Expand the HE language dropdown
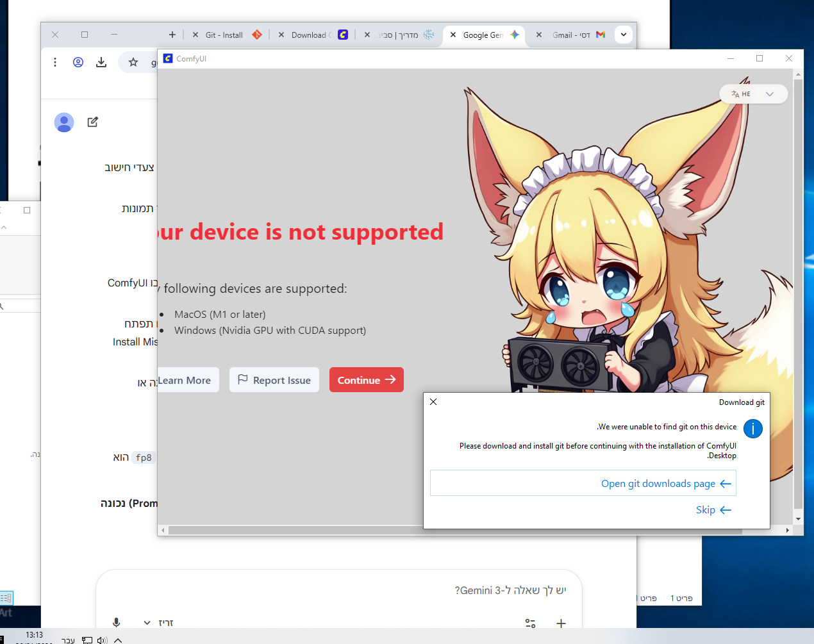The height and width of the screenshot is (644, 814). pos(769,94)
